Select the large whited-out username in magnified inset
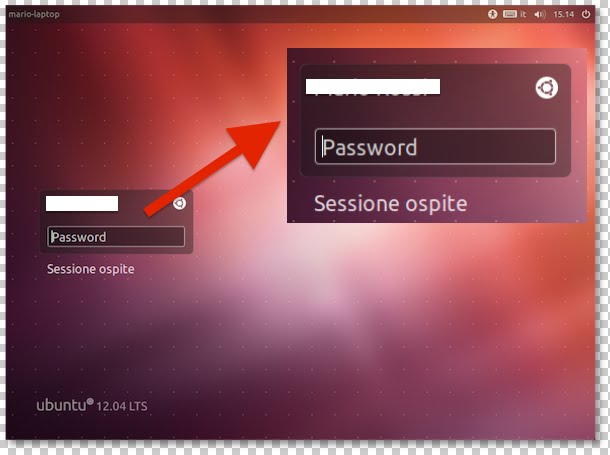610x455 pixels. click(373, 86)
